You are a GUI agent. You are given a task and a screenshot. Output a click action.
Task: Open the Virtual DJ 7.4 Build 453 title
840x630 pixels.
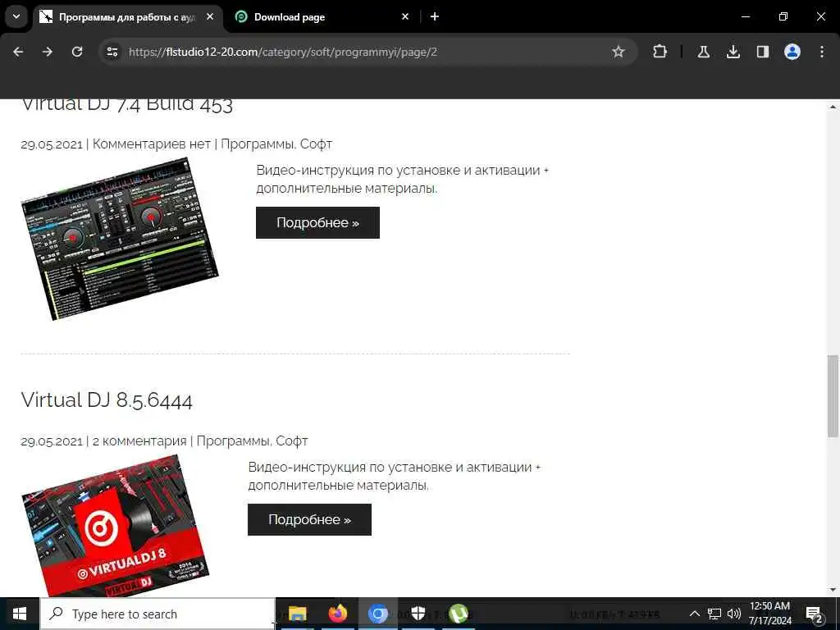click(x=127, y=104)
